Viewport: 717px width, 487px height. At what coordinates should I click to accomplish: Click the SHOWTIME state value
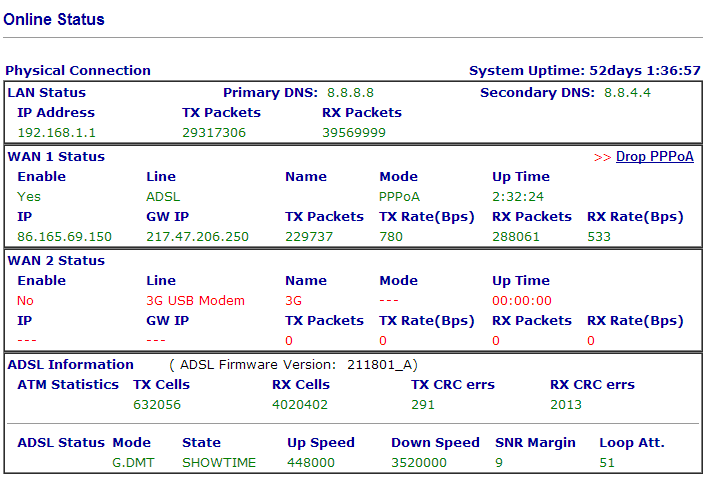[219, 463]
